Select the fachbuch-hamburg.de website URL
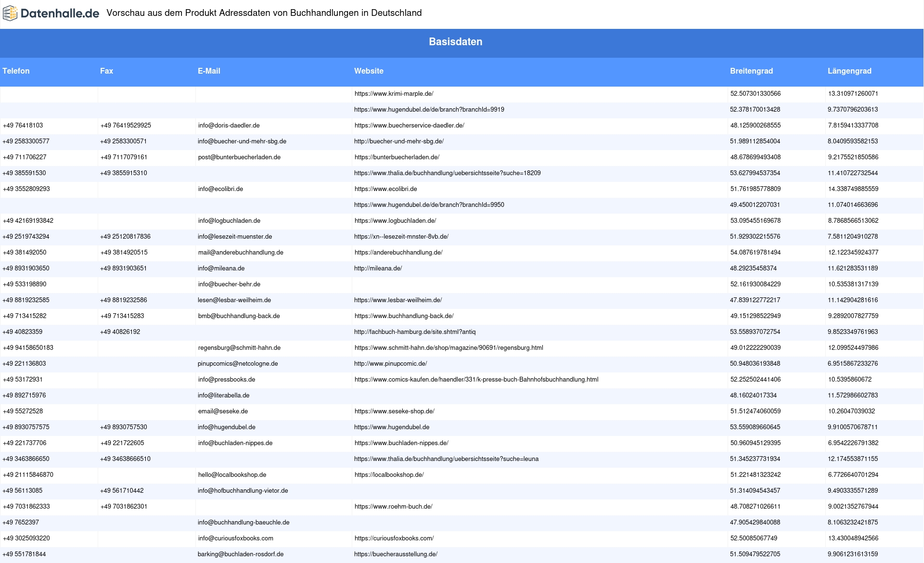The height and width of the screenshot is (563, 924). pos(415,332)
